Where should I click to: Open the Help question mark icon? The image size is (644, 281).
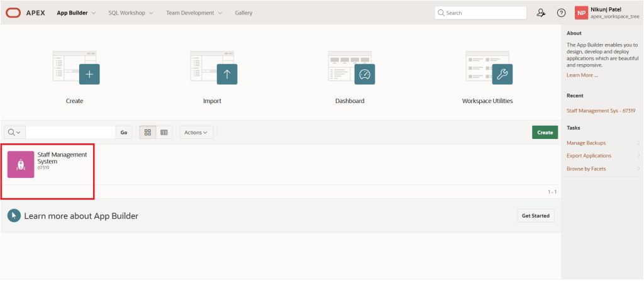pyautogui.click(x=562, y=13)
